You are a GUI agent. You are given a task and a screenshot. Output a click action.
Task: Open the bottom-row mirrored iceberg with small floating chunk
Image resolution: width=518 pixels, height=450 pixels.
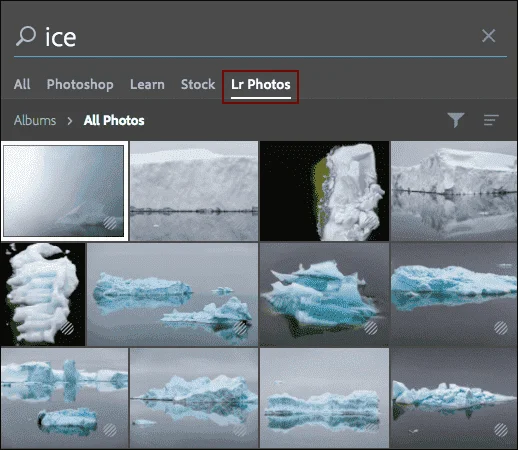coord(194,398)
